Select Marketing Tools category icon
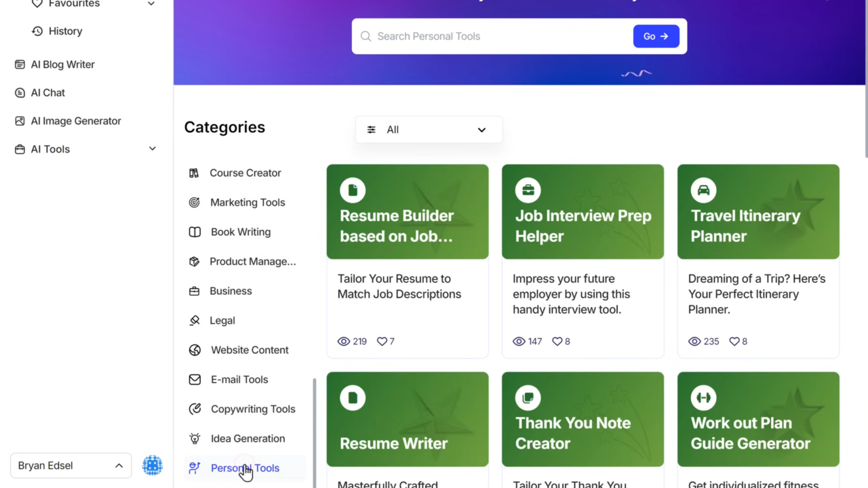868x488 pixels. tap(194, 203)
